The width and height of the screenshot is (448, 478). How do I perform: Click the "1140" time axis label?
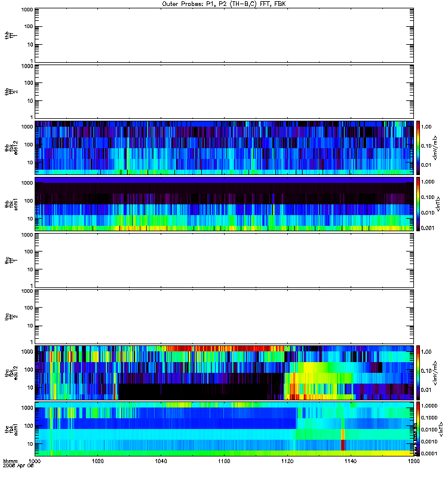[351, 461]
